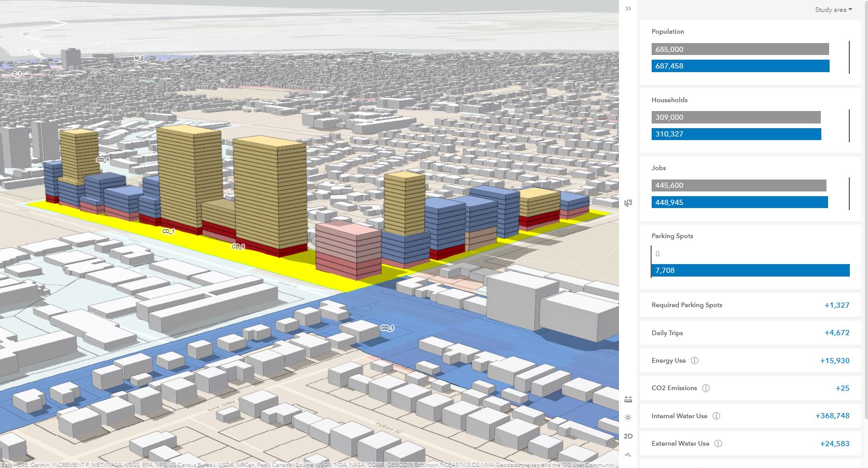This screenshot has height=468, width=868.
Task: Activate the map selection cursor tool
Action: click(628, 203)
